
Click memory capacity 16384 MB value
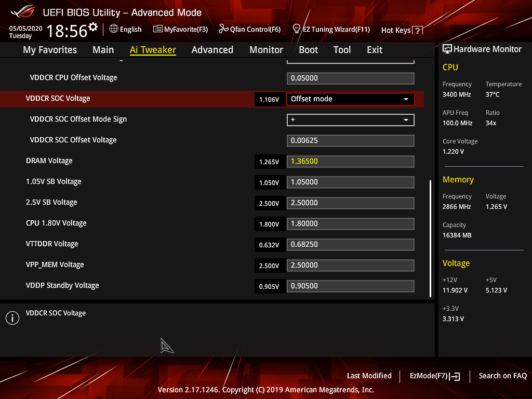point(457,235)
